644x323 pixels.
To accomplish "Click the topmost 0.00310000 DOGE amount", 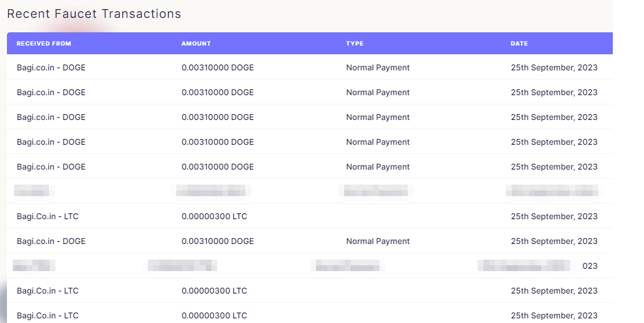I will pyautogui.click(x=218, y=67).
